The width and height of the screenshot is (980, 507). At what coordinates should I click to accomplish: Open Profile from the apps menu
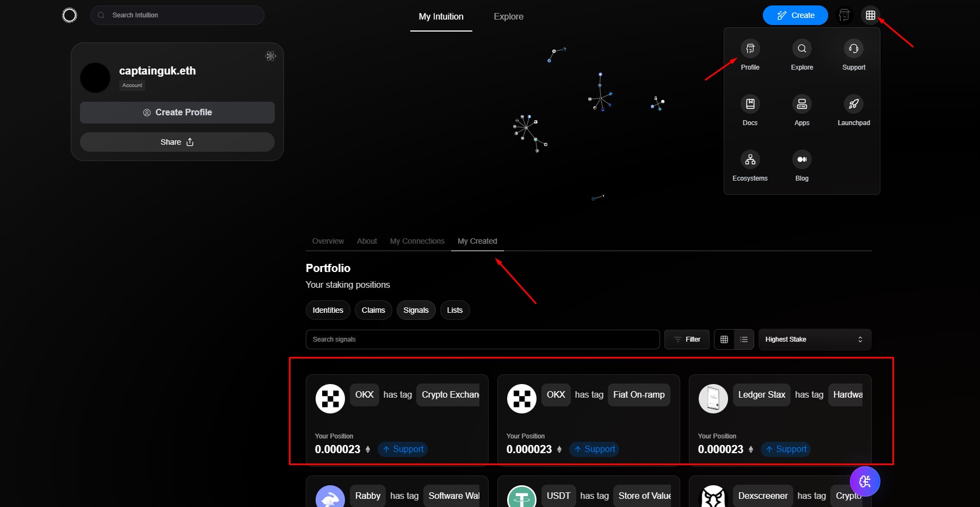pos(750,49)
